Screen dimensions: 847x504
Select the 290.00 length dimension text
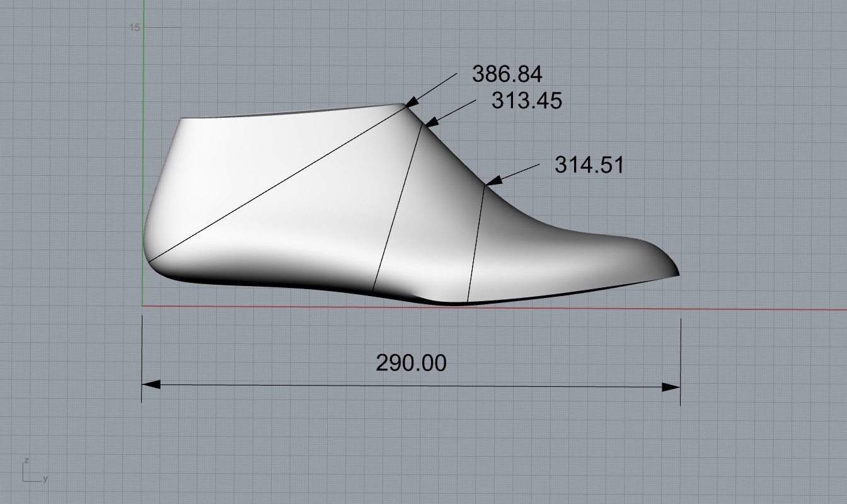pos(411,363)
